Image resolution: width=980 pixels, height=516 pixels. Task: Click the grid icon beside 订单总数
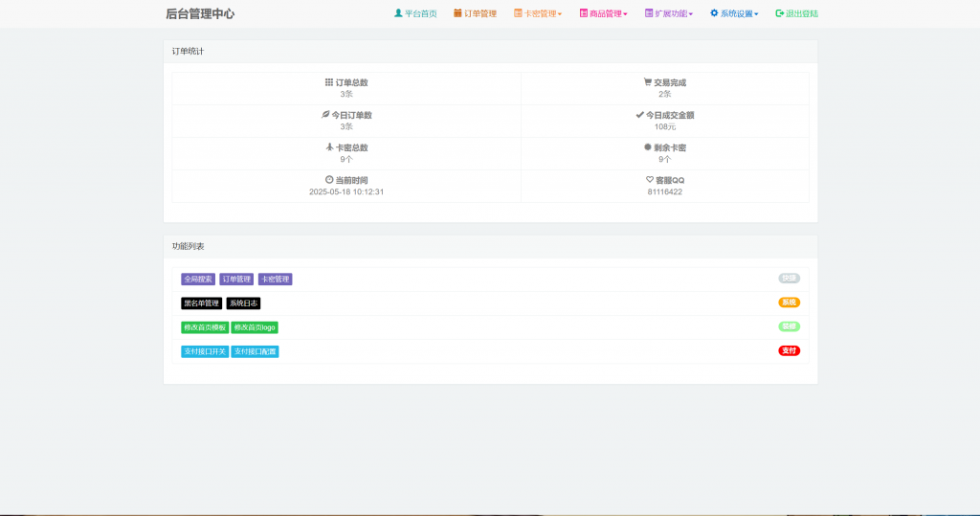(329, 82)
